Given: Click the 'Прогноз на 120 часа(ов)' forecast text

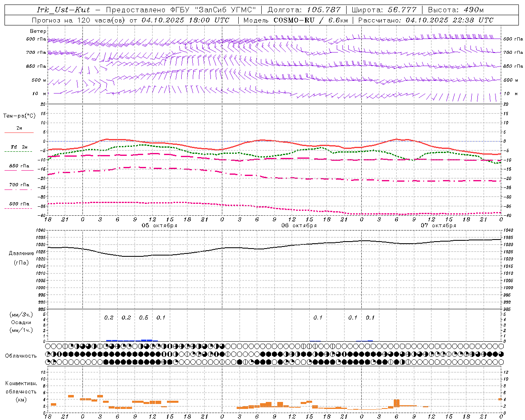Looking at the screenshot, I should tap(79, 20).
